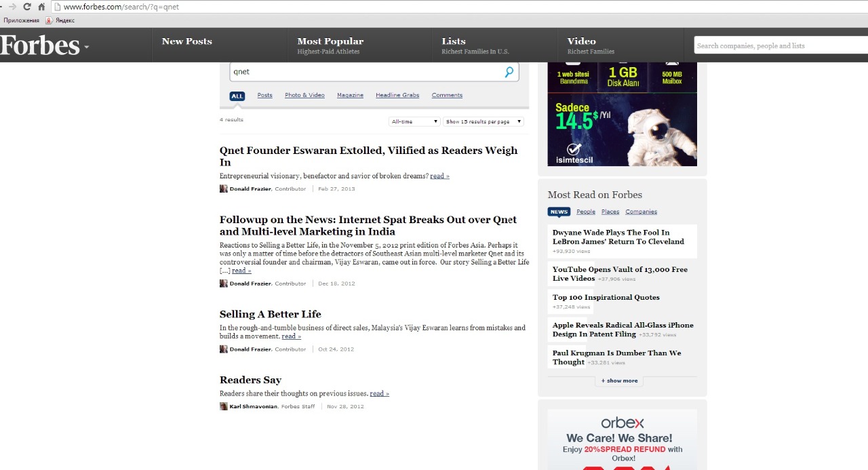868x470 pixels.
Task: Click read » under Qnet Founder Eswaran article
Action: pyautogui.click(x=439, y=176)
